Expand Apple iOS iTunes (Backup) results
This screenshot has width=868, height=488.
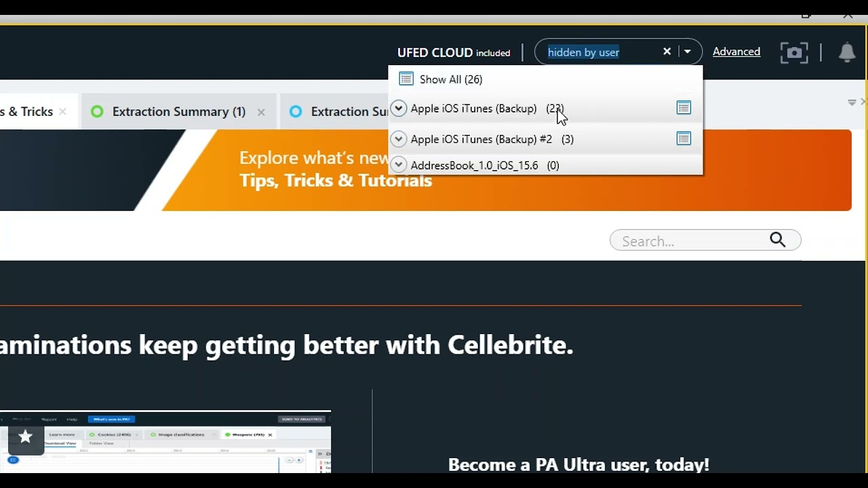click(399, 108)
